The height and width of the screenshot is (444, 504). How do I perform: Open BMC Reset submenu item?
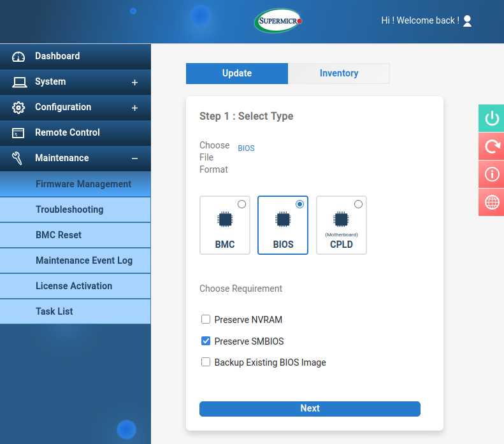coord(75,235)
